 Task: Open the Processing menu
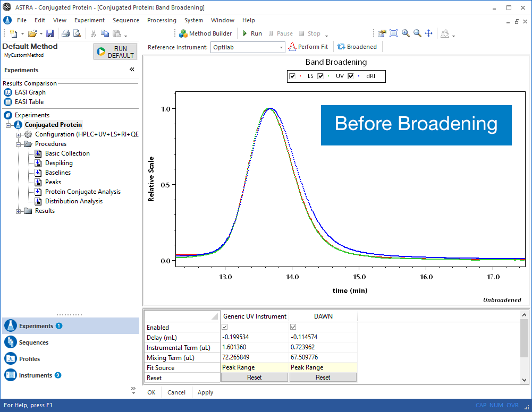pos(162,20)
